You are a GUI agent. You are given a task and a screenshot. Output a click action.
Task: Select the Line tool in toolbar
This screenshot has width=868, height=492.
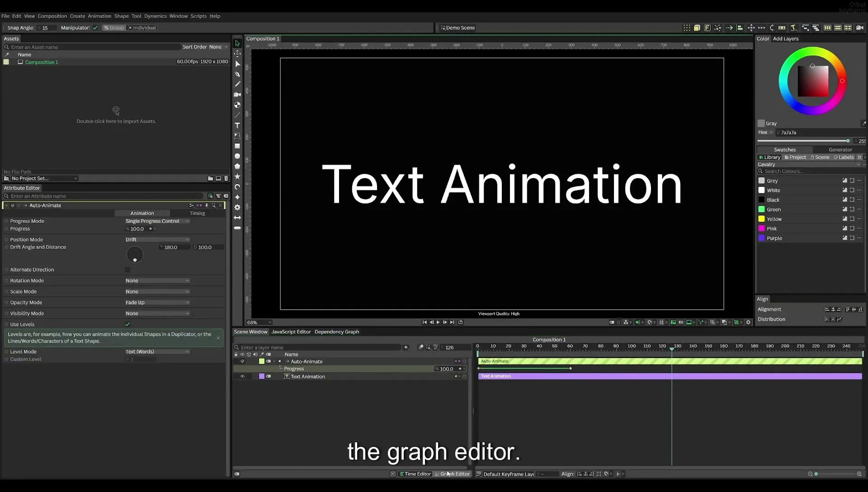tap(237, 115)
